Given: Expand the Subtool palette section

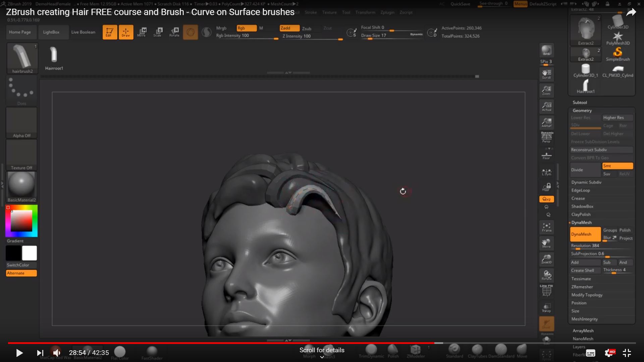Looking at the screenshot, I should coord(580,103).
